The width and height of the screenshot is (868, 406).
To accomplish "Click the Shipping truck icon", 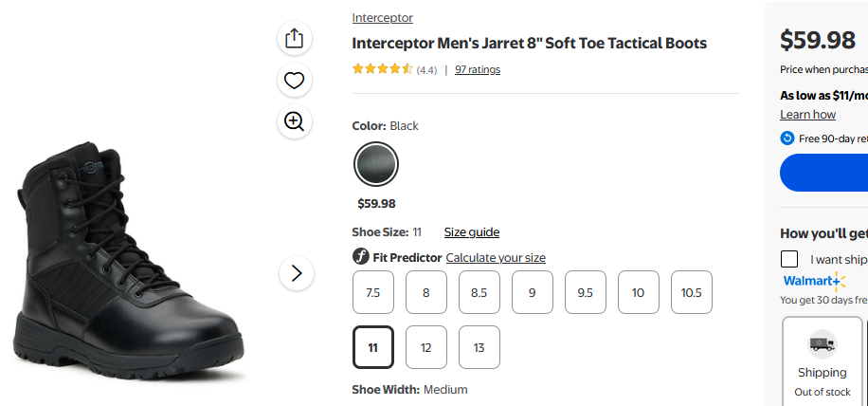I will (x=822, y=343).
